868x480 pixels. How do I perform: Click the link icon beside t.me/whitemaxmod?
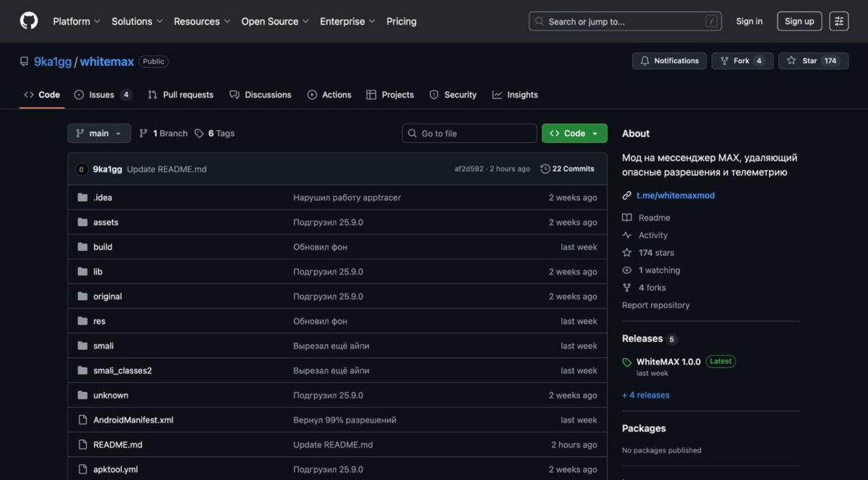[626, 195]
